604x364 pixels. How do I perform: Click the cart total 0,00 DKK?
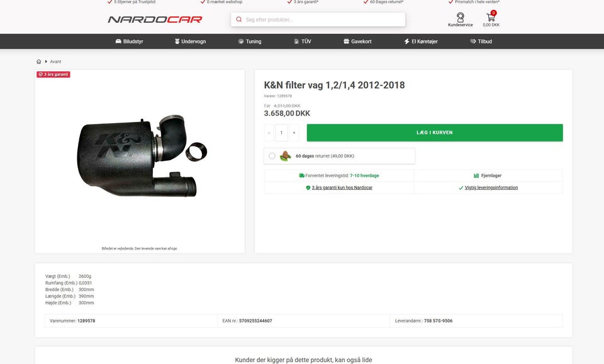point(491,25)
